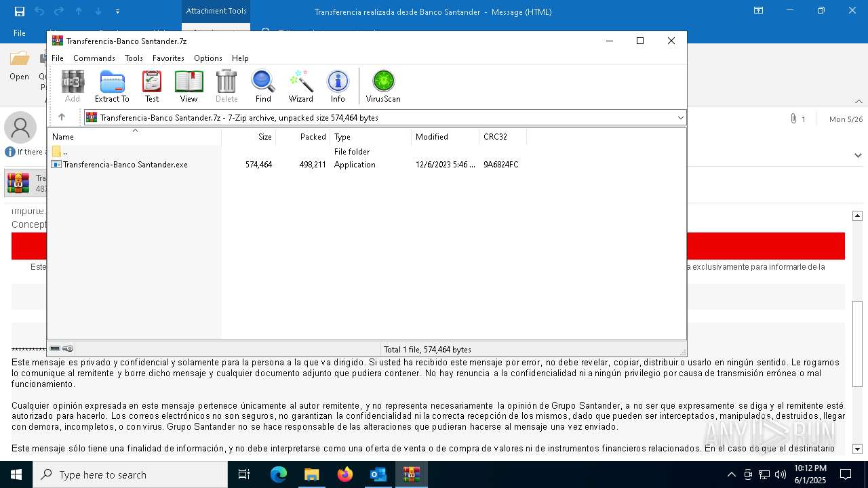Screen dimensions: 868x488
Task: Open the Tools menu
Action: coord(134,58)
